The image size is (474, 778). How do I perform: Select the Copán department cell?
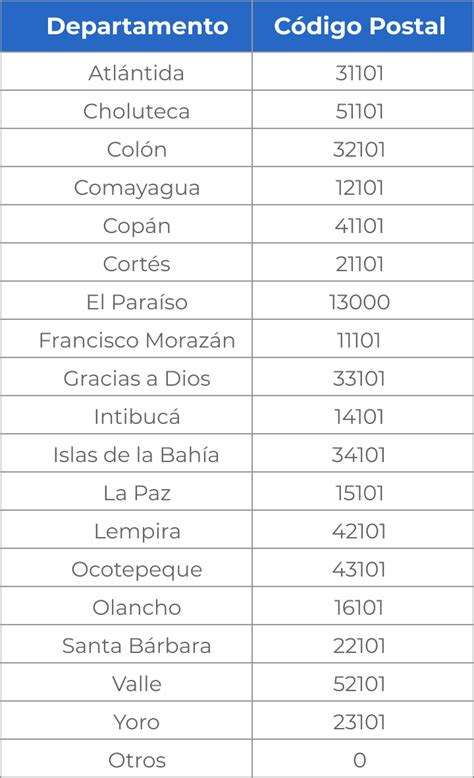click(x=126, y=224)
